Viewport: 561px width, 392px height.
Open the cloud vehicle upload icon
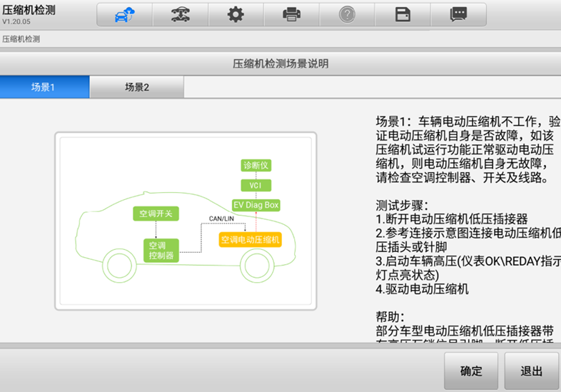124,15
